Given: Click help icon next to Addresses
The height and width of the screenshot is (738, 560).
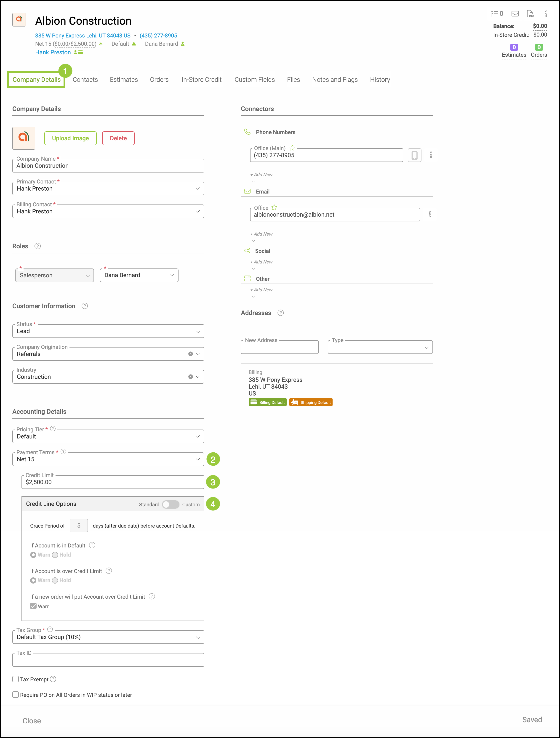Looking at the screenshot, I should click(281, 313).
